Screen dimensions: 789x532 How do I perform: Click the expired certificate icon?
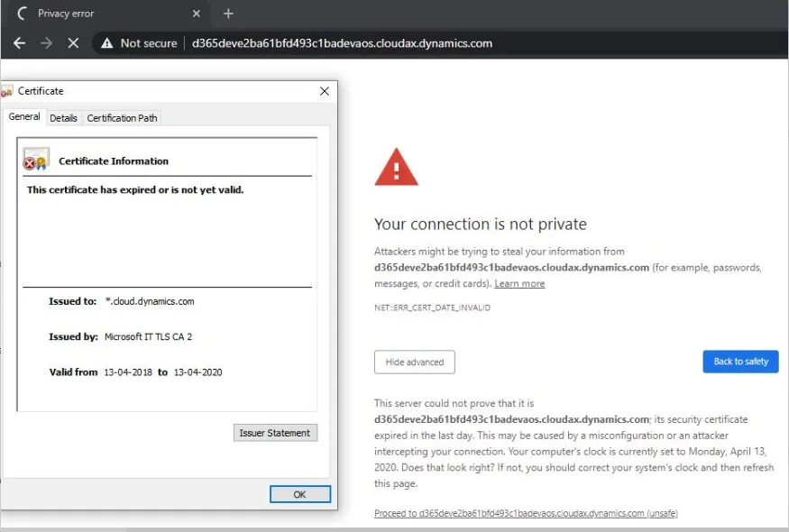36,159
